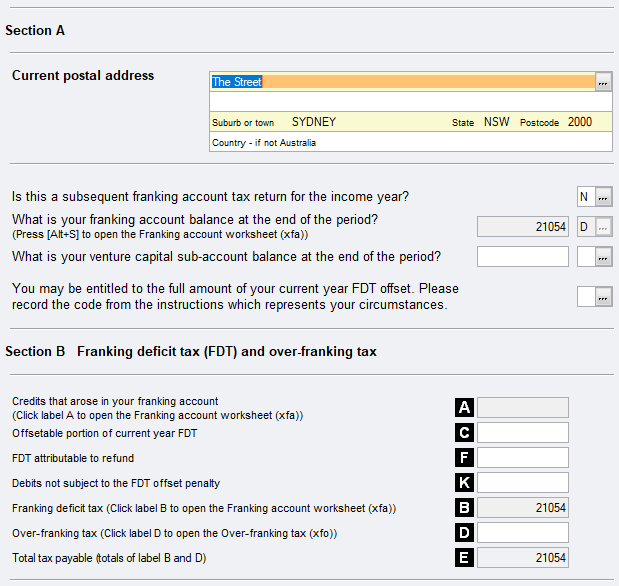Click the Over-franking tax amount field

(x=522, y=532)
